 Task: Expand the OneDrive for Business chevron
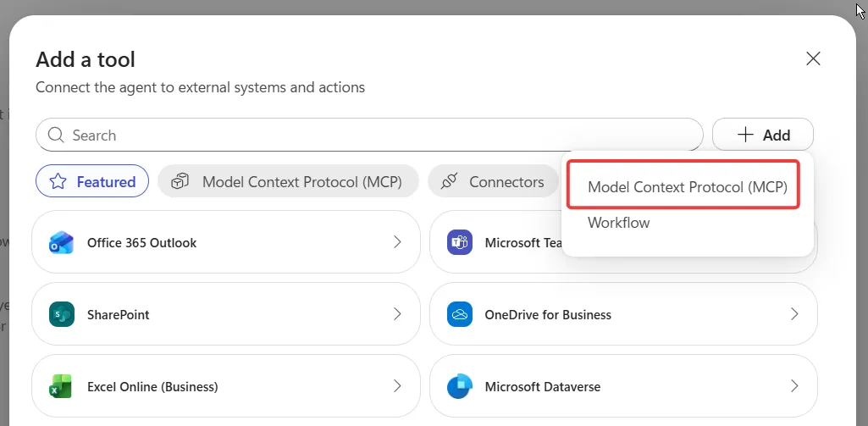coord(794,314)
